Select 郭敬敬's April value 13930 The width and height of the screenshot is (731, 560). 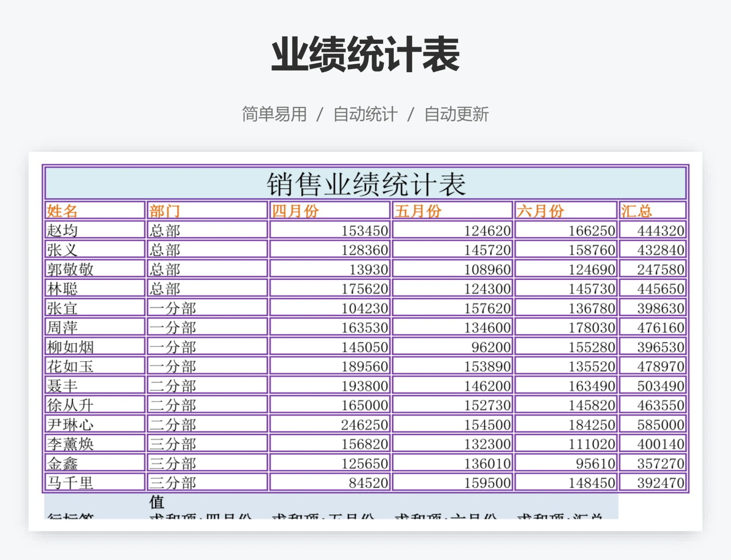pyautogui.click(x=369, y=269)
